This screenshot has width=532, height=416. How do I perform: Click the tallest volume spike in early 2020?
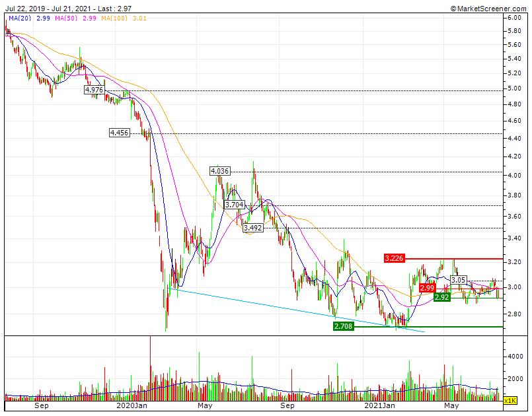tap(150, 368)
